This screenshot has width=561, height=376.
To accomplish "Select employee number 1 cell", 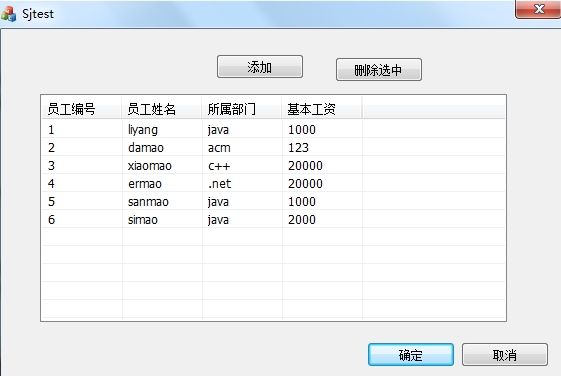I will (x=82, y=129).
